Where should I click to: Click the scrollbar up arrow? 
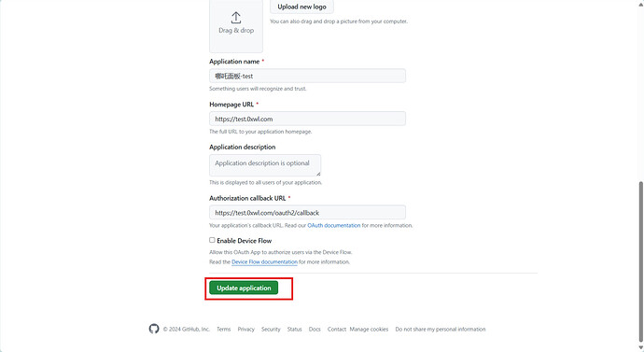[x=640, y=3]
